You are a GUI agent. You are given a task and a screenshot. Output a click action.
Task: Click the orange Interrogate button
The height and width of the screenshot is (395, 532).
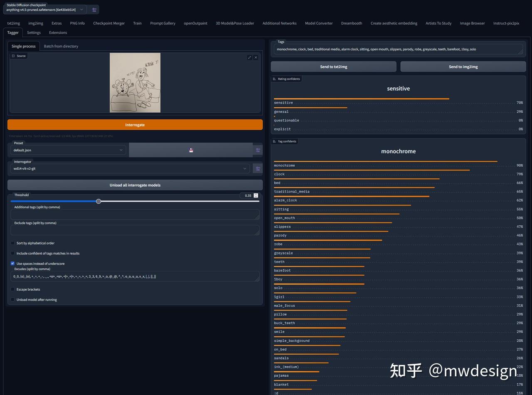135,125
